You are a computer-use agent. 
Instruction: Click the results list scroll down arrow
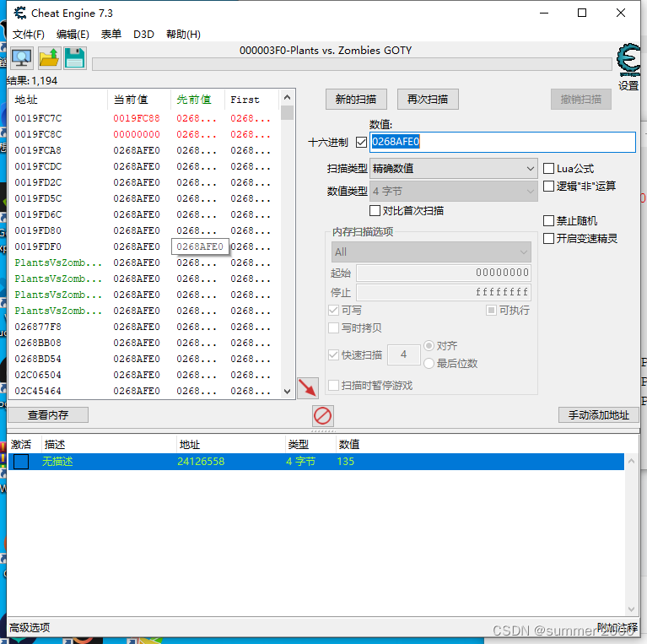(x=287, y=392)
